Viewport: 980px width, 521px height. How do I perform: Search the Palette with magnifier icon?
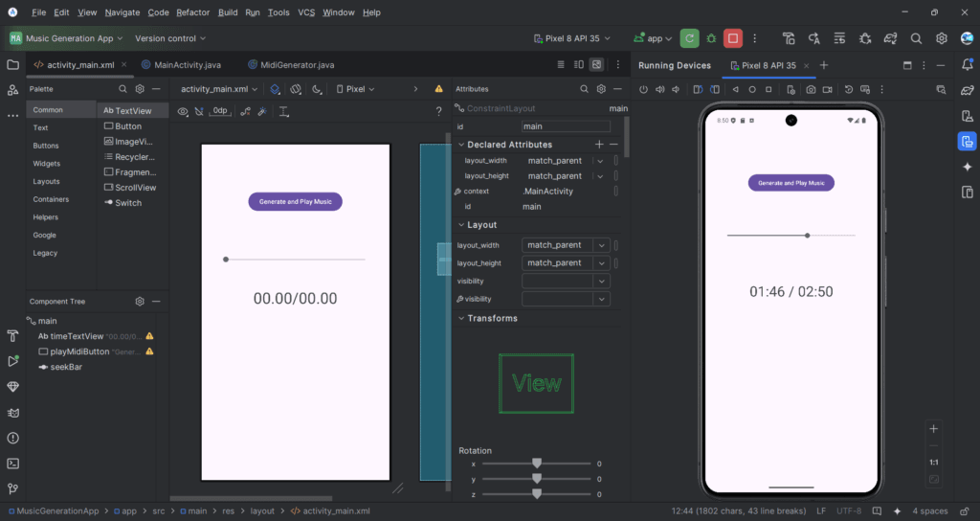[x=122, y=89]
